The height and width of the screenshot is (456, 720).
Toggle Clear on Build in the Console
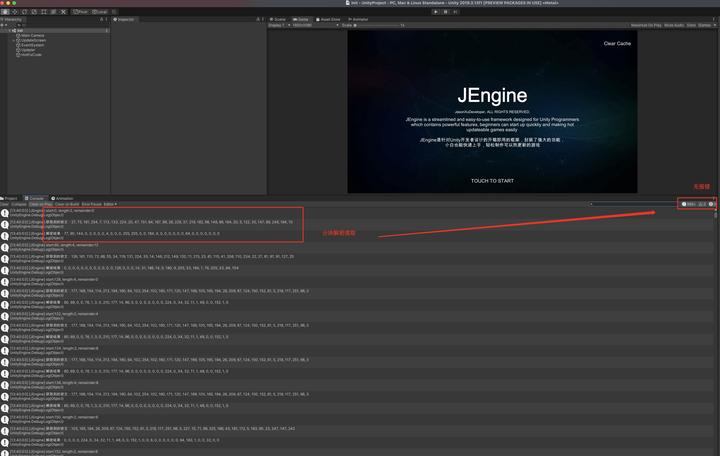coord(67,204)
